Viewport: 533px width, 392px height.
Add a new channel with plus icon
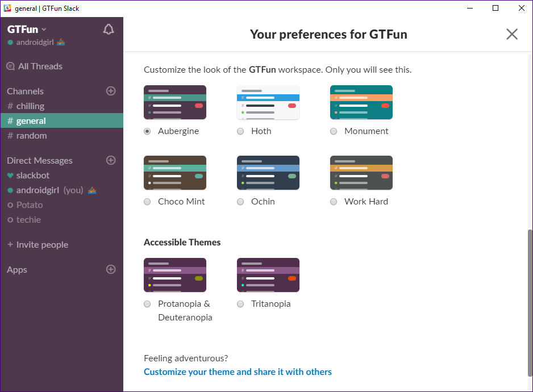pyautogui.click(x=111, y=91)
